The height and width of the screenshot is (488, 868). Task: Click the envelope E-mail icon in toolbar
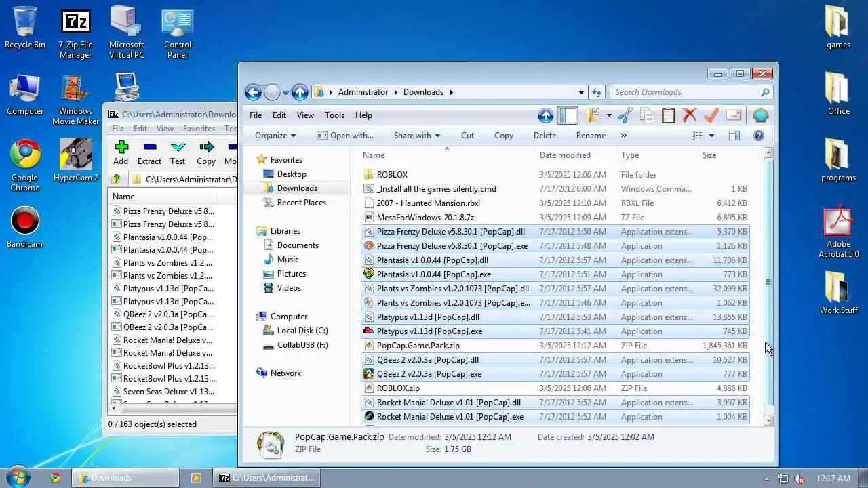pyautogui.click(x=733, y=115)
